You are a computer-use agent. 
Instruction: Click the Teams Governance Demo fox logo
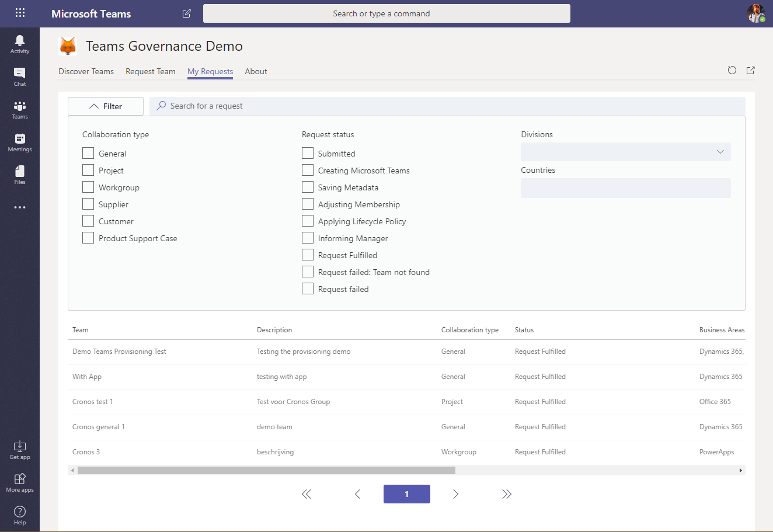click(x=68, y=46)
